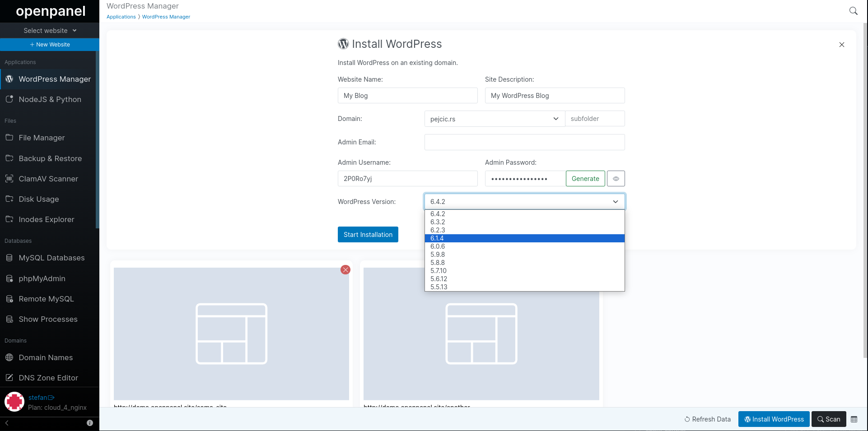868x431 pixels.
Task: Choose version 5.6.12 in the list
Action: [x=524, y=279]
